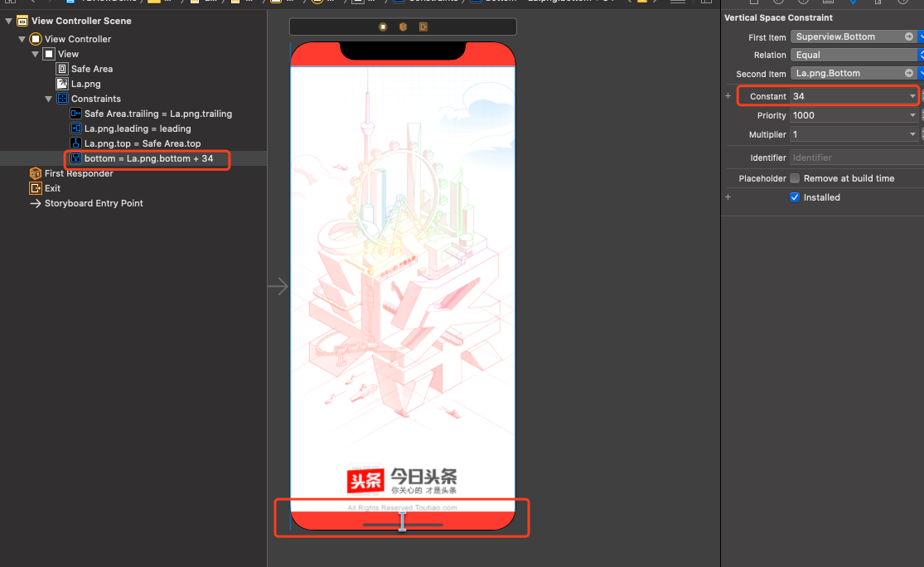This screenshot has height=567, width=924.
Task: Click the storyboard entry arrow beside the canvas
Action: coord(278,287)
